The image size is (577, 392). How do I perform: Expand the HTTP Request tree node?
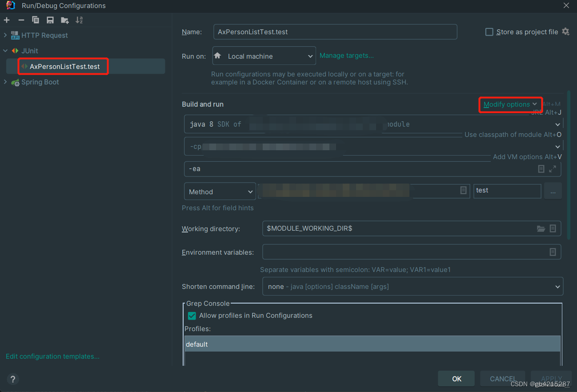[5, 35]
